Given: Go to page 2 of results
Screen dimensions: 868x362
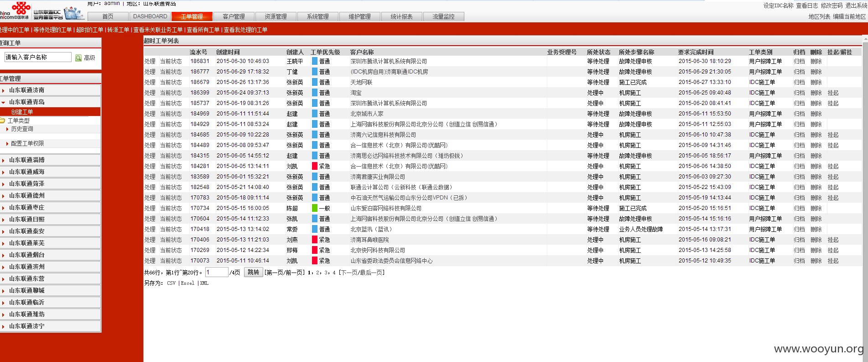Looking at the screenshot, I should tap(318, 273).
